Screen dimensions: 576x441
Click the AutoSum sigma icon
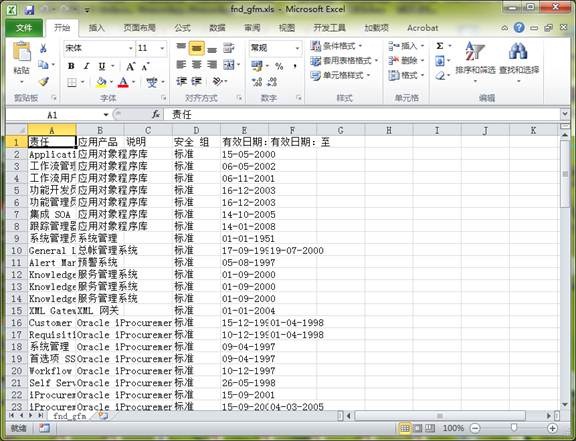[440, 46]
